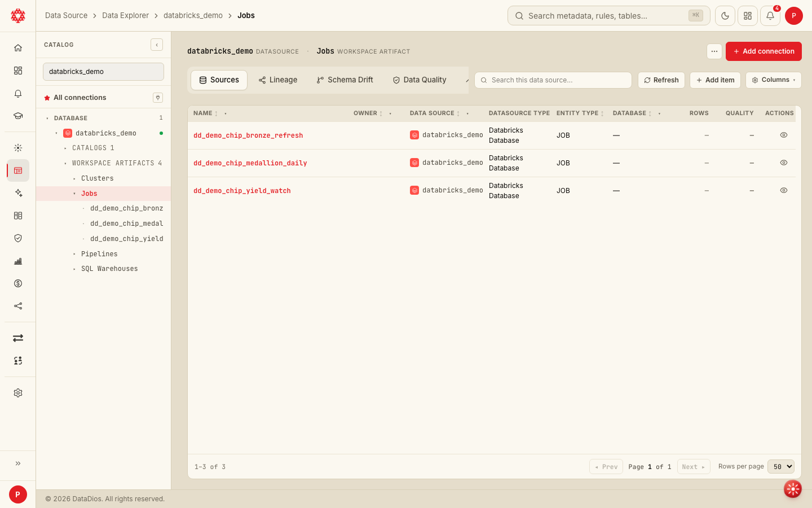This screenshot has width=812, height=508.
Task: Open the floating red assistant button
Action: coord(793,489)
